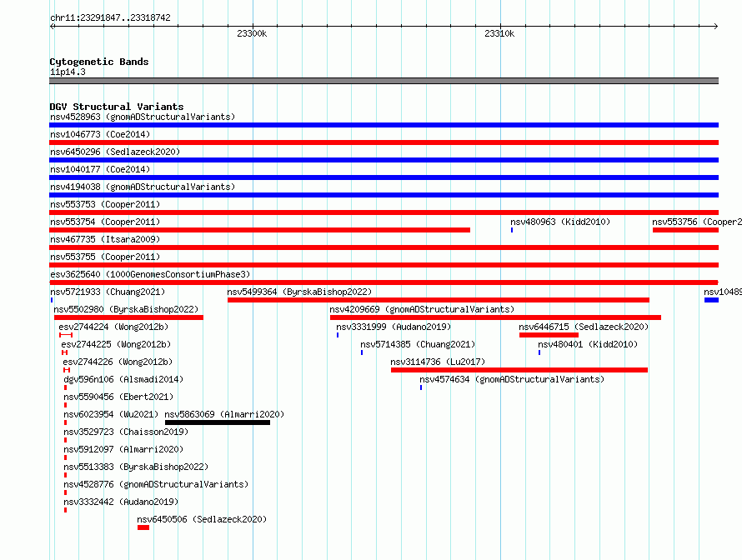
Task: Click the esv2744224 Wong2012b label
Action: (x=113, y=327)
